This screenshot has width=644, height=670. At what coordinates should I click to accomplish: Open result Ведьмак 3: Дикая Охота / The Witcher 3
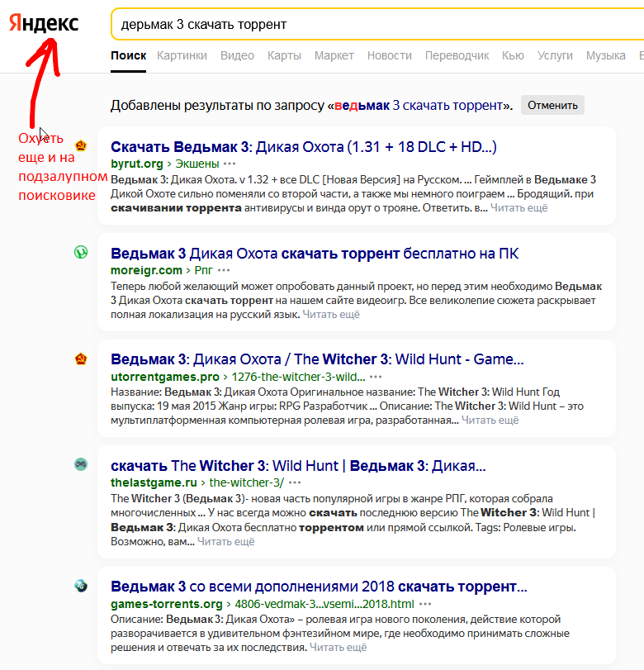(317, 359)
